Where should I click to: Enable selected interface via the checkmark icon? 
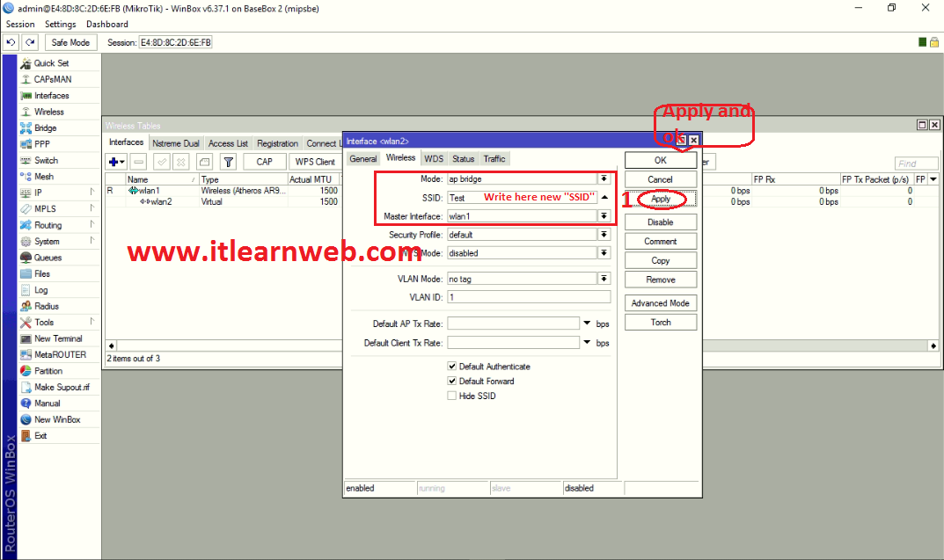(161, 161)
